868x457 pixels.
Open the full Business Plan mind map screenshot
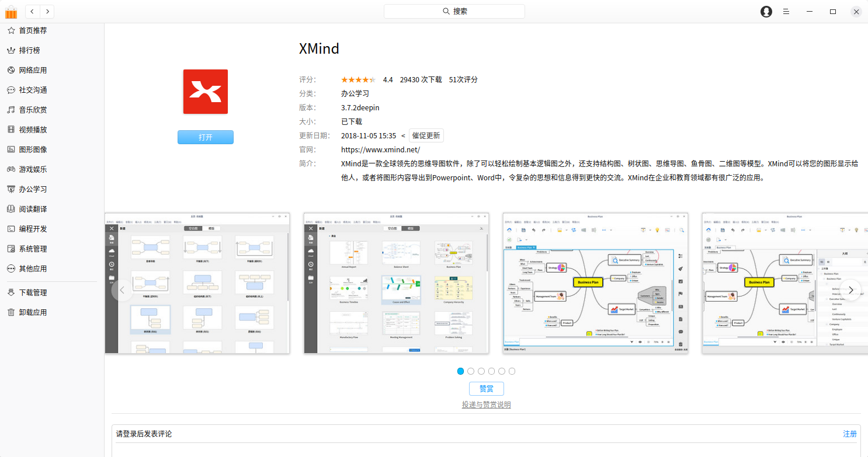596,283
